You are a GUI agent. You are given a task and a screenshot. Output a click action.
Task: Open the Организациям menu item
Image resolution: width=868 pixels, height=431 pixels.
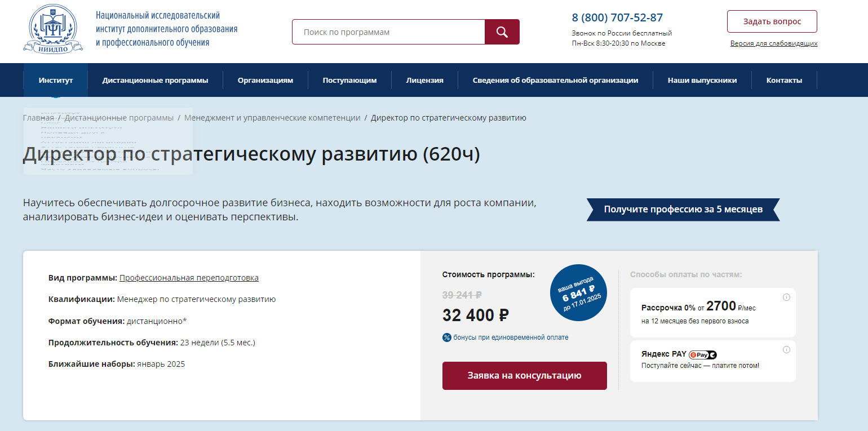pyautogui.click(x=265, y=80)
